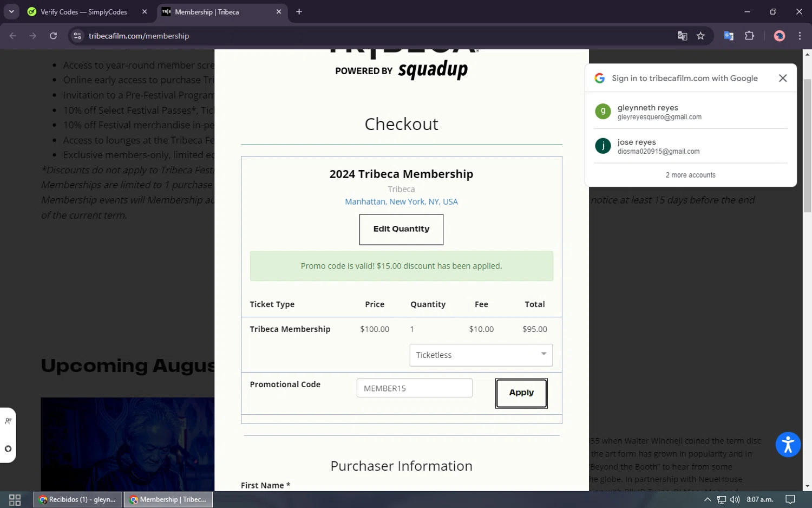Dismiss the Google sign-in popup
Screen dimensions: 812x508
pos(783,78)
